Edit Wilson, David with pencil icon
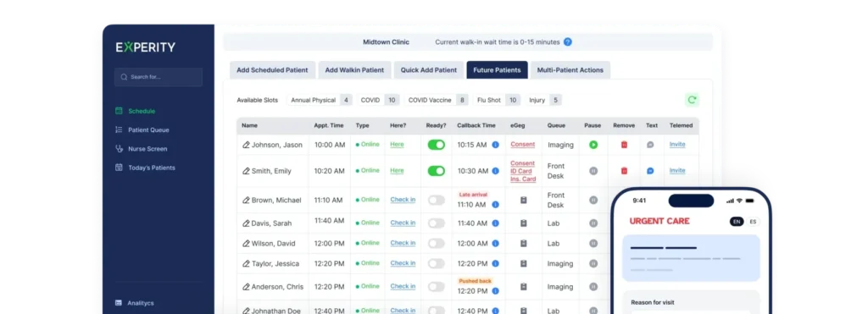868x314 pixels. 246,243
